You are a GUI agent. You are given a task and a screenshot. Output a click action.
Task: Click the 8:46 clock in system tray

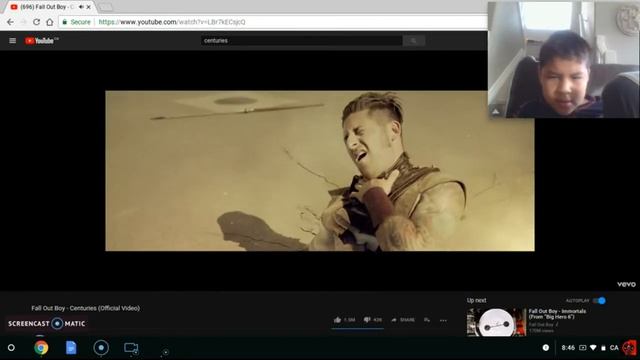pos(568,348)
